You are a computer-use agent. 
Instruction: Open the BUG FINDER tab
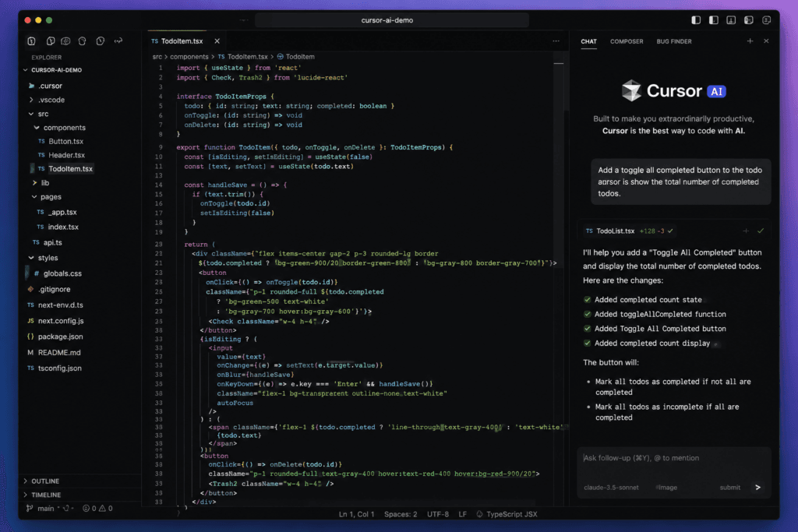pos(674,42)
